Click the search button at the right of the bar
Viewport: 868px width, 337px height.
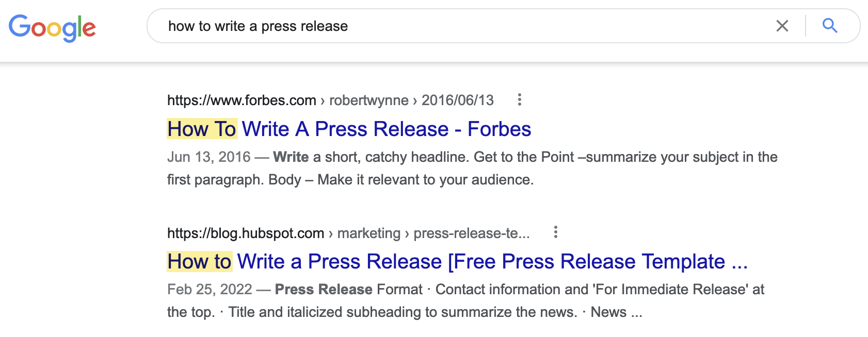(x=830, y=26)
